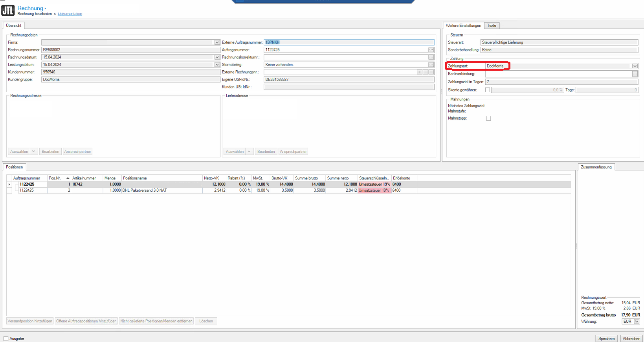Click the Externe Auftragsnummer input field
Screen dimensions: 644x342
point(349,42)
